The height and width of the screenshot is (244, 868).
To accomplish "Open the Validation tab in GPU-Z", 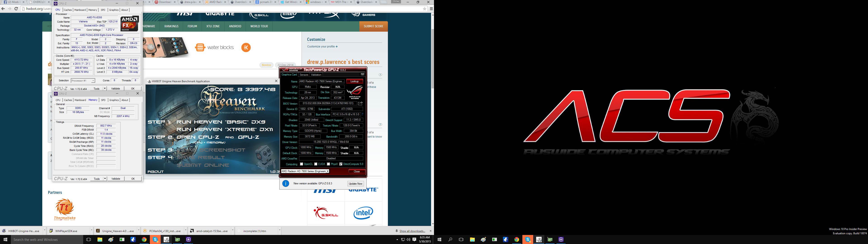I will [x=316, y=75].
